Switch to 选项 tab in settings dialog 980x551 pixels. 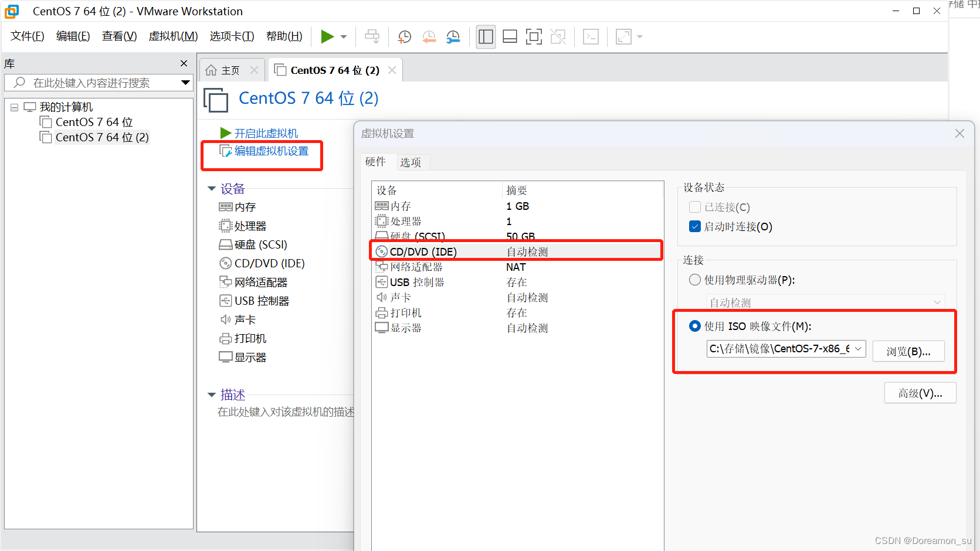(411, 162)
